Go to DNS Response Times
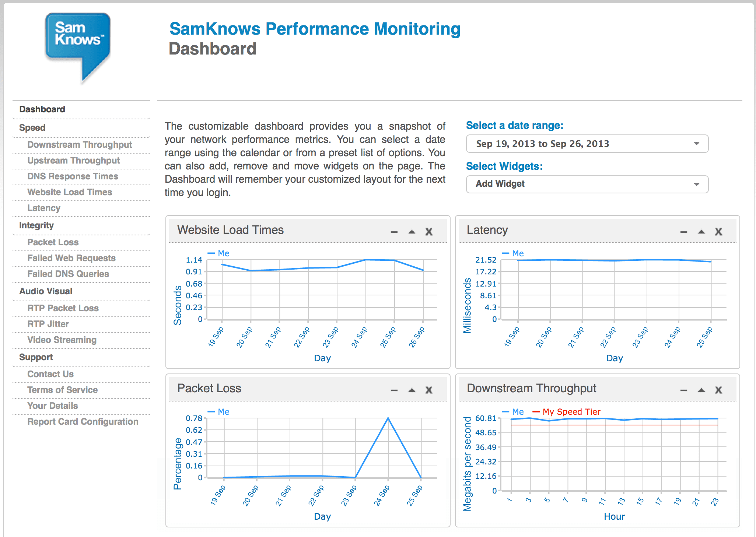 click(73, 176)
